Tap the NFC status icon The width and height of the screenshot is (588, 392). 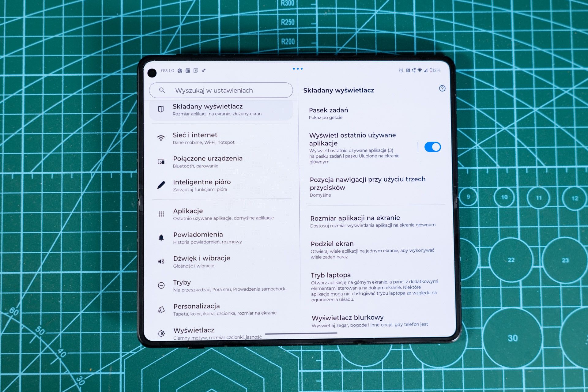coord(408,70)
